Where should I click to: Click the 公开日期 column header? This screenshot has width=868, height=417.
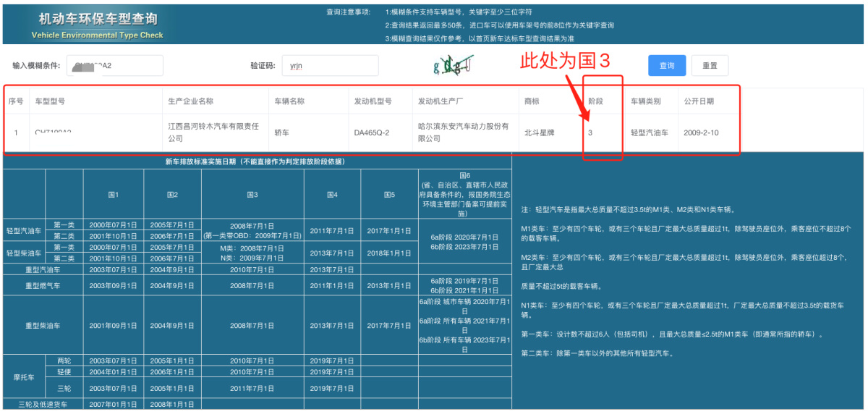(x=699, y=101)
